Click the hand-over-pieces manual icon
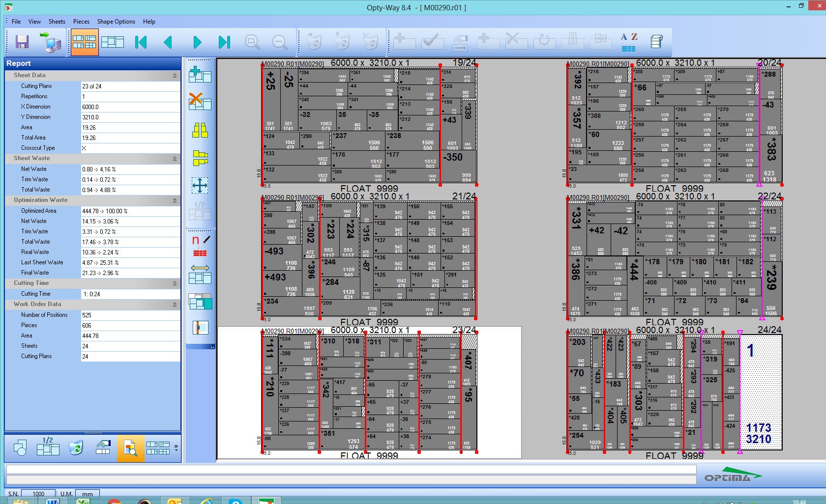The image size is (826, 504). coord(103,447)
